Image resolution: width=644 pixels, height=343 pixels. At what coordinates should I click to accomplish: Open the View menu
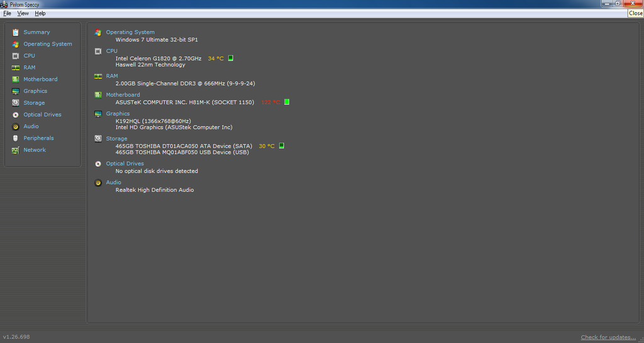pyautogui.click(x=23, y=13)
